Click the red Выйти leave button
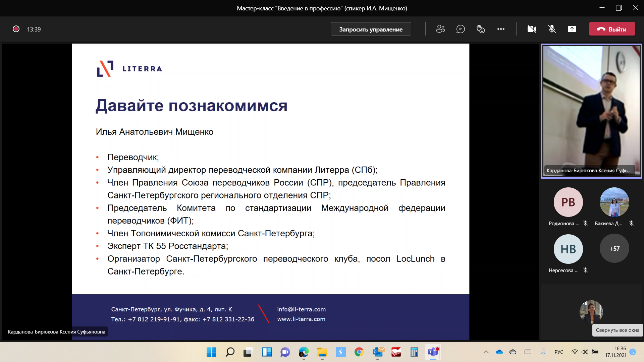This screenshot has height=362, width=644. pos(612,29)
